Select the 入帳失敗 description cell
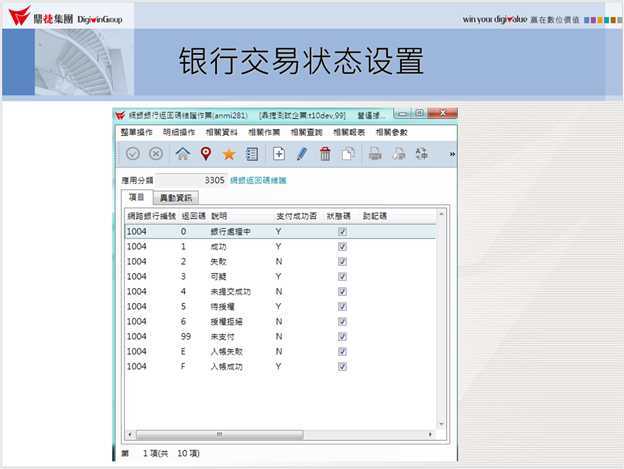This screenshot has width=624, height=469. (226, 352)
